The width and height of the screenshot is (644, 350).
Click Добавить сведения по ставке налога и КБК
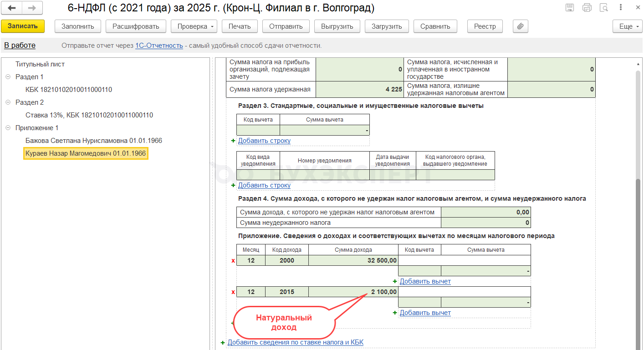click(295, 342)
